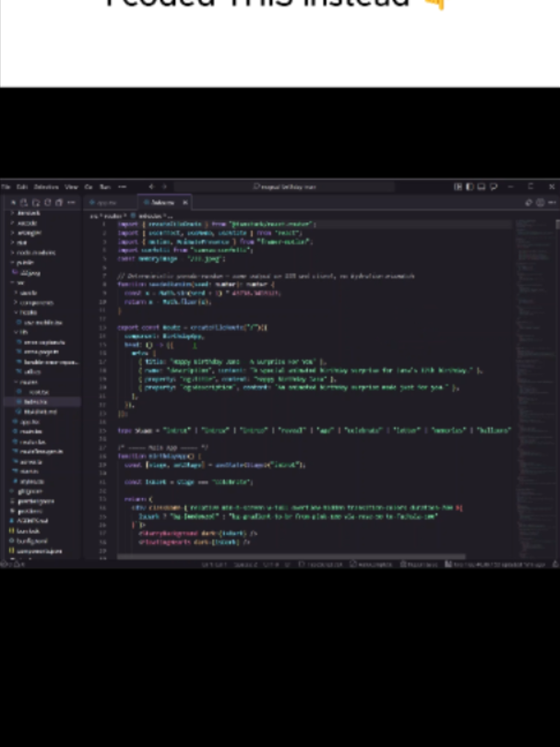Click line number 1 in the gutter

(x=104, y=224)
